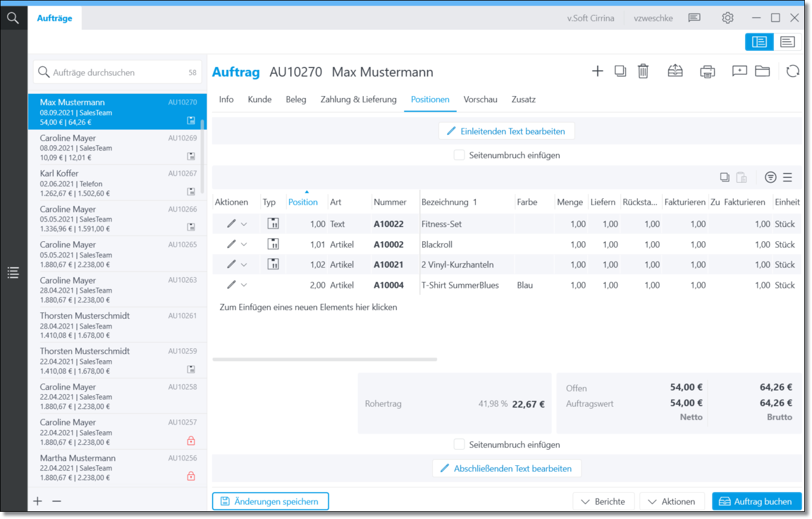Screen dimensions: 812x519
Task: Click the pencil edit icon for Blackroll row
Action: 231,244
